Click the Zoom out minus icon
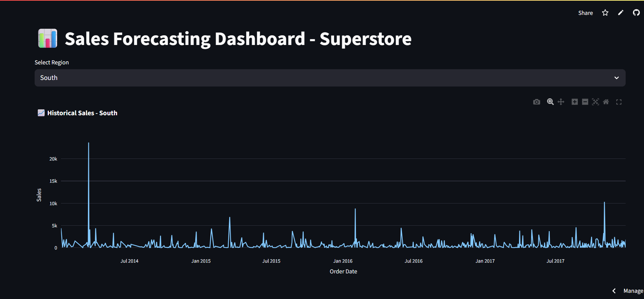Image resolution: width=644 pixels, height=299 pixels. coord(585,102)
